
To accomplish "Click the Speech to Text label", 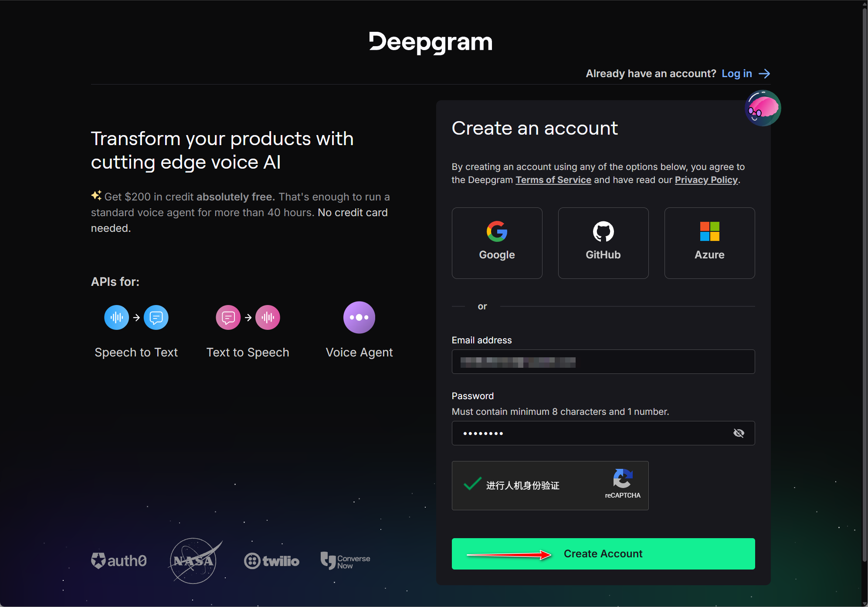I will tap(136, 352).
